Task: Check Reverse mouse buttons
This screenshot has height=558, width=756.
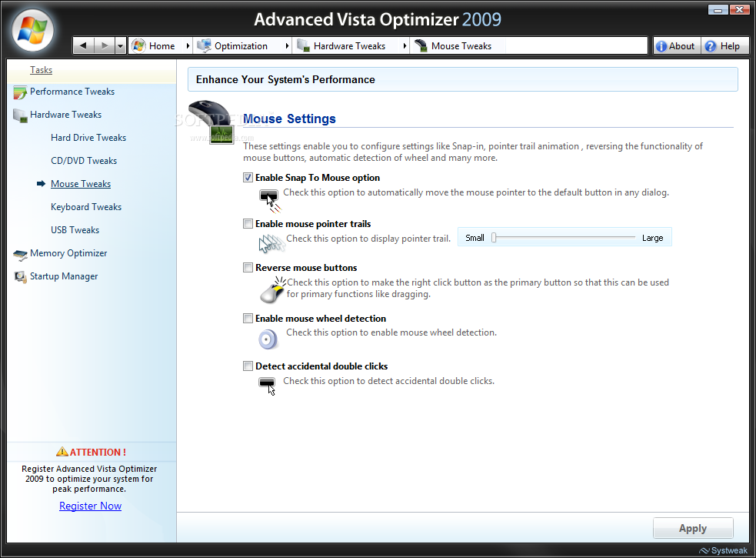Action: click(248, 267)
